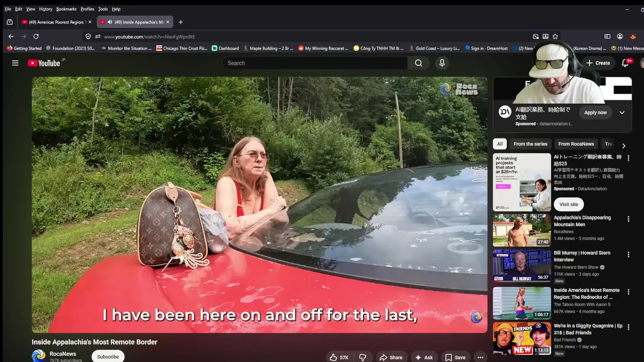Viewport: 644px width, 362px height.
Task: Subscribe to the RocaNews channel
Action: (x=108, y=356)
